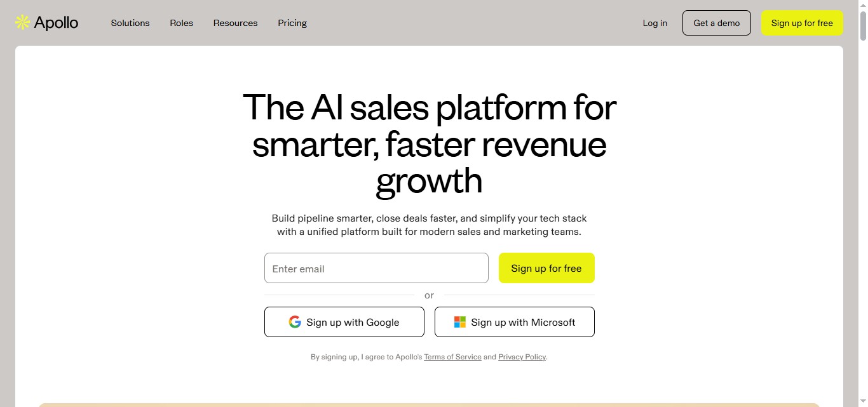Sign up with Google
Image resolution: width=868 pixels, height=407 pixels.
[x=344, y=322]
